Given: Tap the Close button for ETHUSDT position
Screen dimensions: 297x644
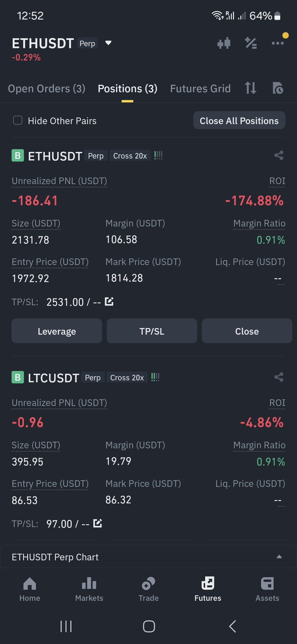Looking at the screenshot, I should pos(247,331).
